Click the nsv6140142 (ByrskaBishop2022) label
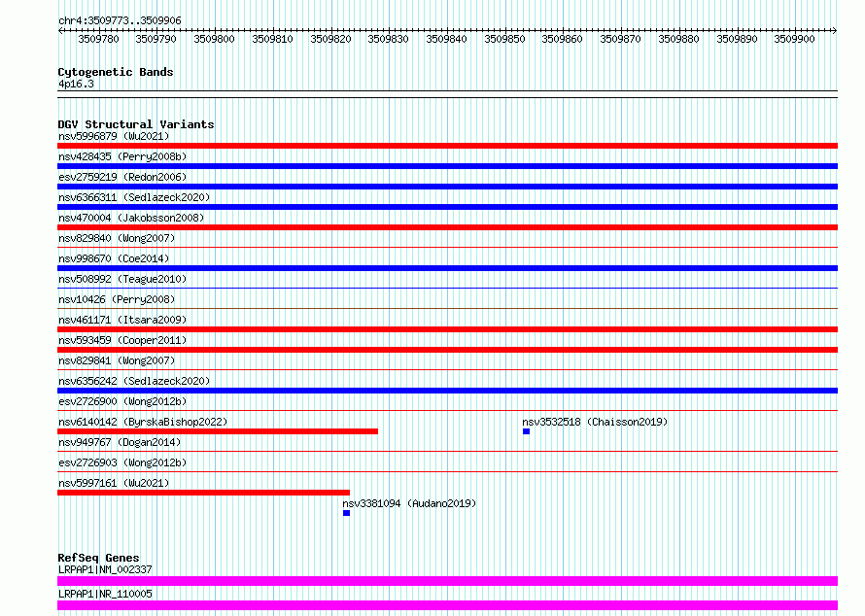 pyautogui.click(x=143, y=422)
